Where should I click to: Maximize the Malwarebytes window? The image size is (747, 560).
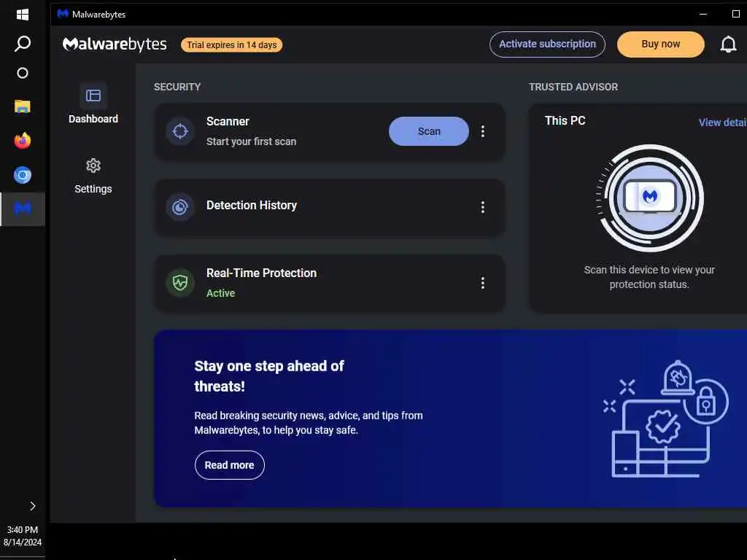[735, 14]
